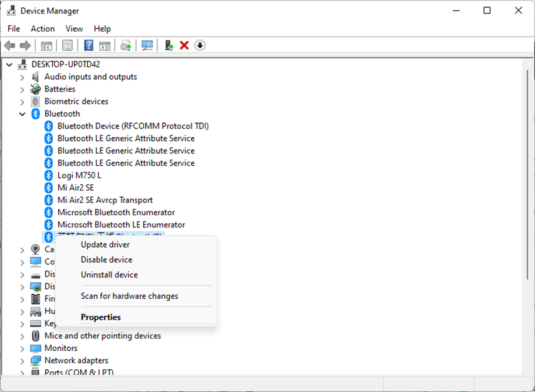This screenshot has width=535, height=392.
Task: Click the Bluetooth category icon
Action: [x=36, y=114]
